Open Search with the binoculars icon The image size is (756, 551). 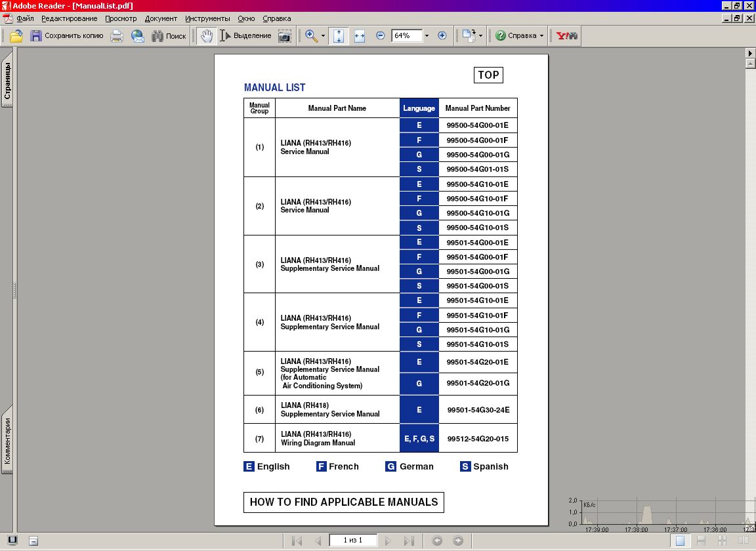169,35
